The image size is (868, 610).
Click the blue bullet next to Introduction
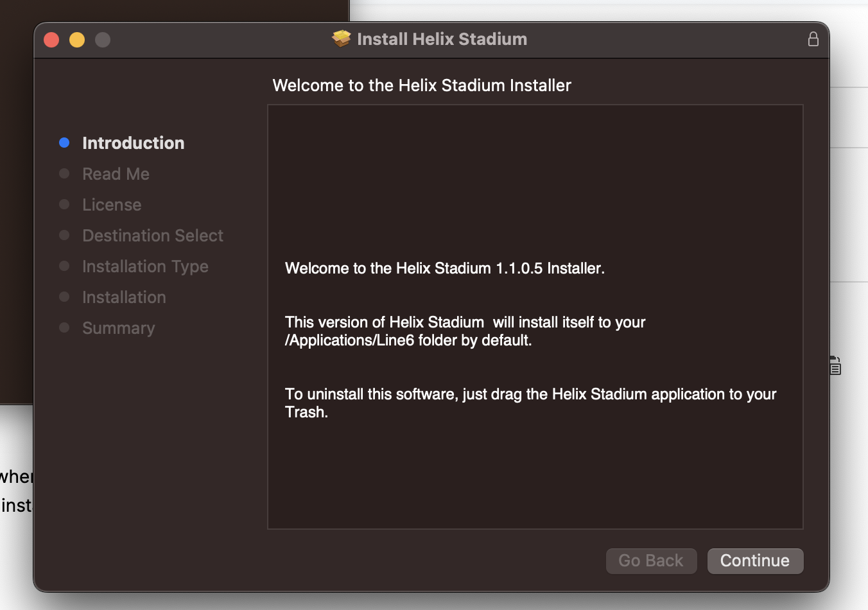pyautogui.click(x=64, y=143)
